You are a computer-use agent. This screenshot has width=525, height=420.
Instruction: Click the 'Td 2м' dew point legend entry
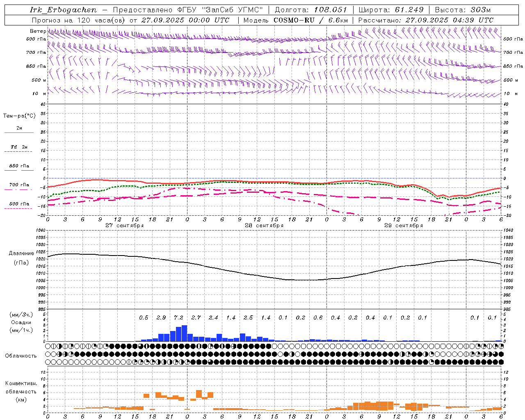[x=19, y=147]
